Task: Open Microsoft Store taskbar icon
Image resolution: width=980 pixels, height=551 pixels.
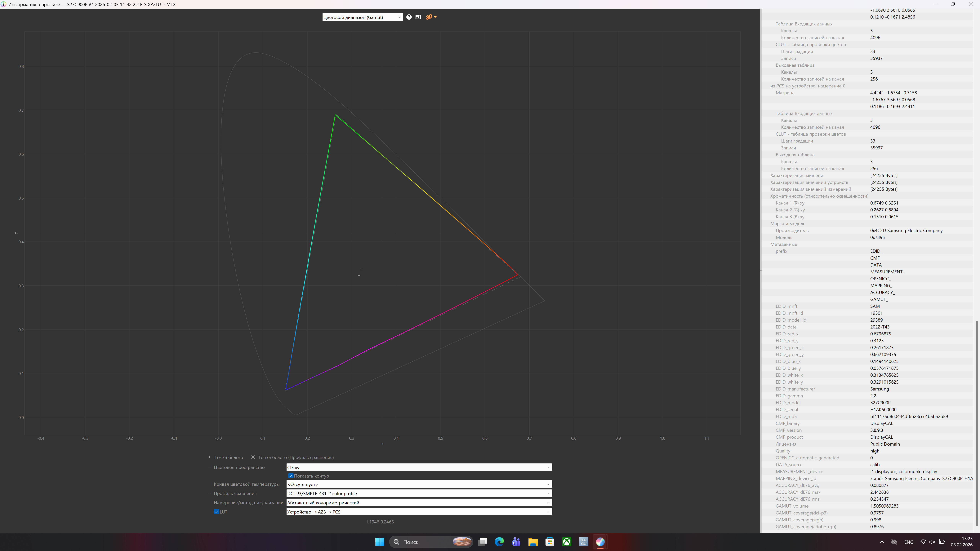Action: [x=550, y=542]
